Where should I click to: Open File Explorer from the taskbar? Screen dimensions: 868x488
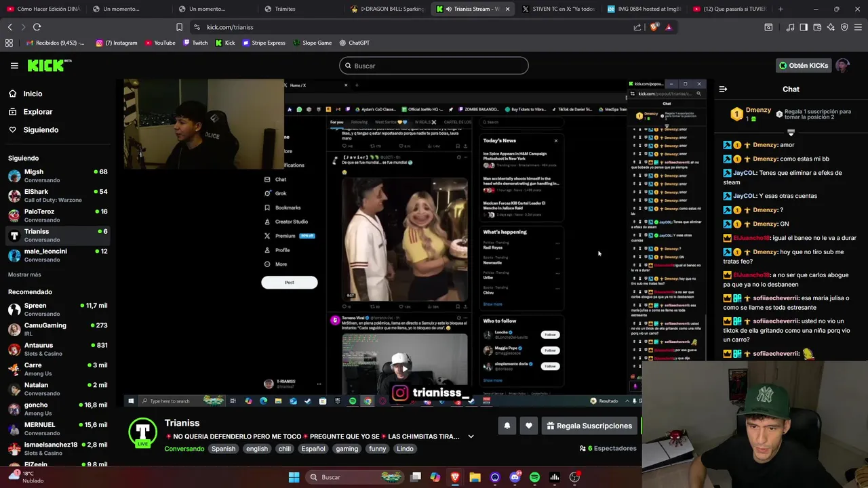point(475,477)
